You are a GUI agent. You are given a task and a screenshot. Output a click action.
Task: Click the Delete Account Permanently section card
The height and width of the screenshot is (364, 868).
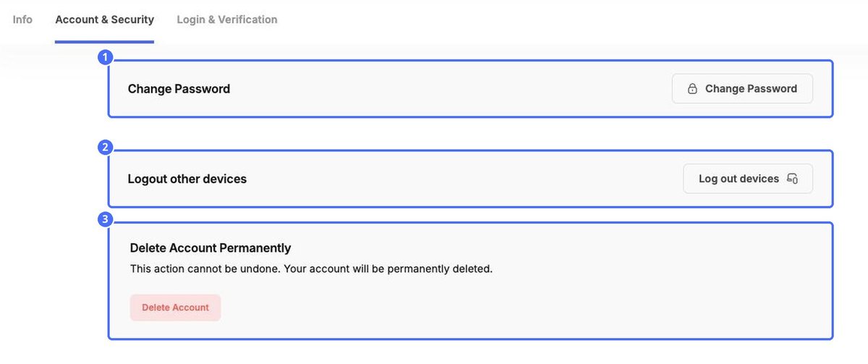click(471, 281)
